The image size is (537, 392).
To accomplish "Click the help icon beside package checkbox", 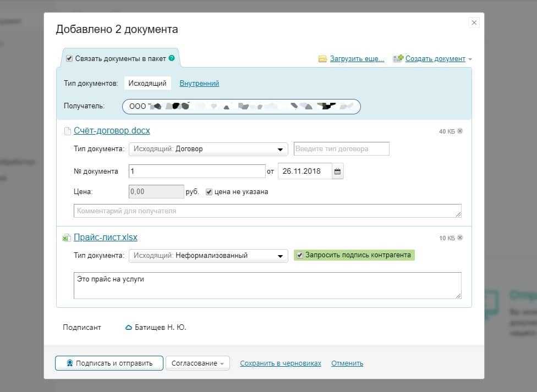I will [x=172, y=58].
